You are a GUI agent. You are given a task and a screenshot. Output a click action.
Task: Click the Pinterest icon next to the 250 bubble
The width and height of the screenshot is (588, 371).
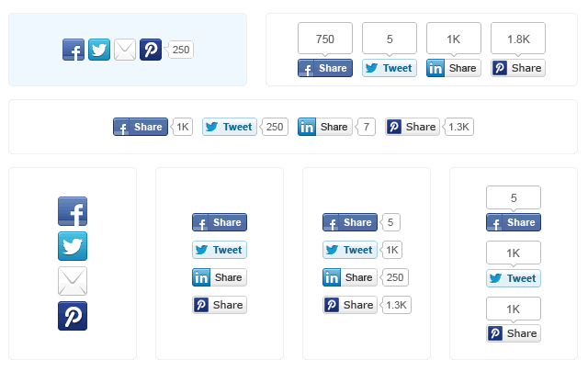(151, 50)
